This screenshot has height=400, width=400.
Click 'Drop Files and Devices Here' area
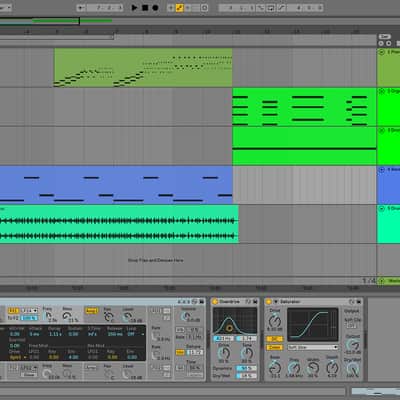click(156, 260)
